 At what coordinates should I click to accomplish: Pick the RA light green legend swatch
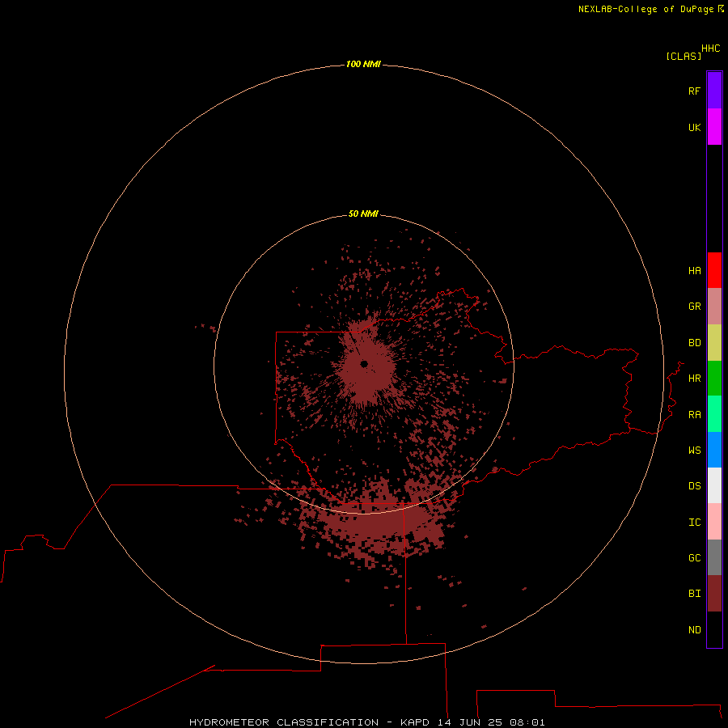(714, 414)
